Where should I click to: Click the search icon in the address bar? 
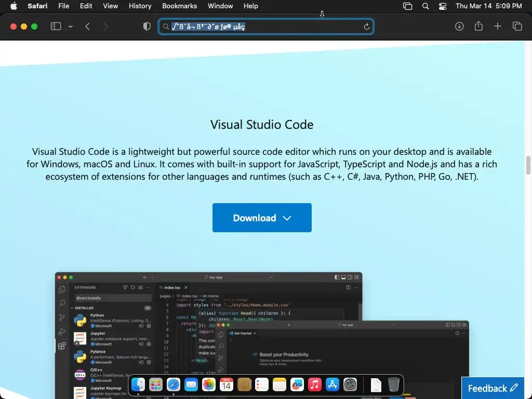pyautogui.click(x=166, y=26)
